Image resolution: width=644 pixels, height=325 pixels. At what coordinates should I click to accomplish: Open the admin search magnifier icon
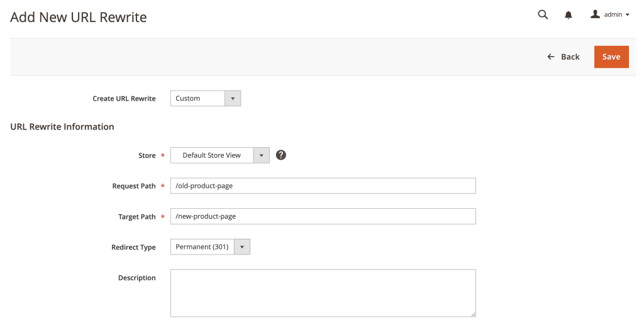pyautogui.click(x=543, y=14)
